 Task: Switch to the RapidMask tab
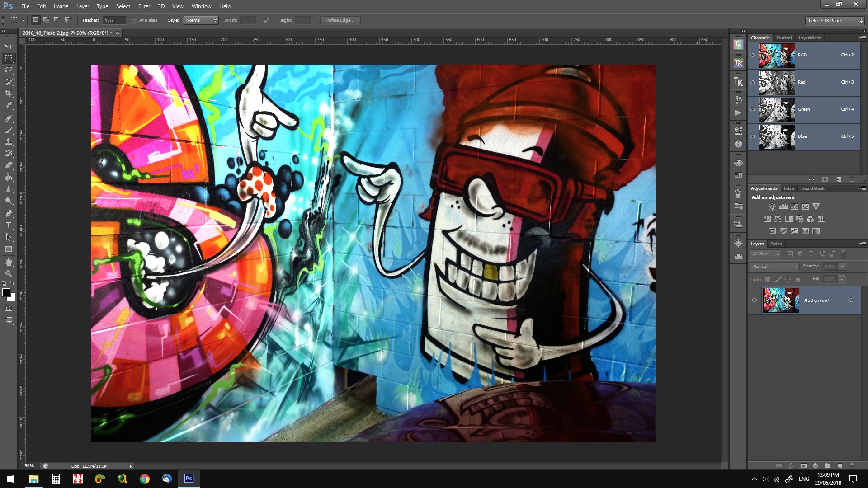(x=812, y=188)
